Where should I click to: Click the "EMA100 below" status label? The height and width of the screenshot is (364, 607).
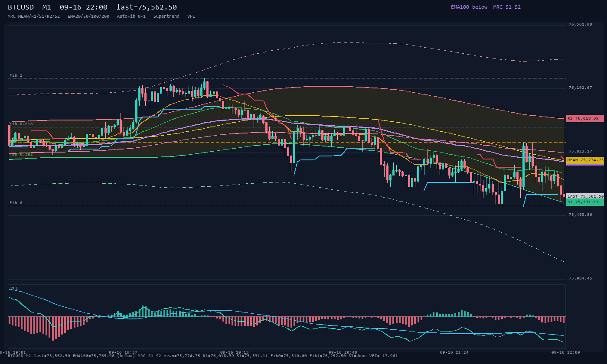(469, 7)
